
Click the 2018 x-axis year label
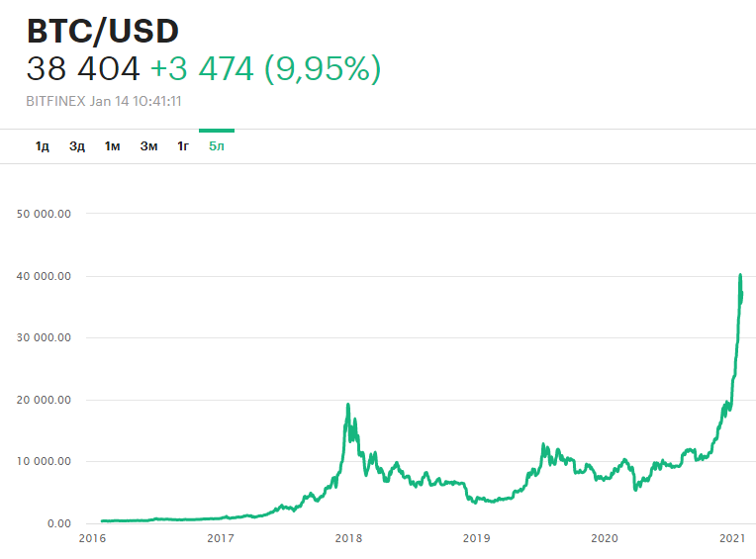click(348, 538)
